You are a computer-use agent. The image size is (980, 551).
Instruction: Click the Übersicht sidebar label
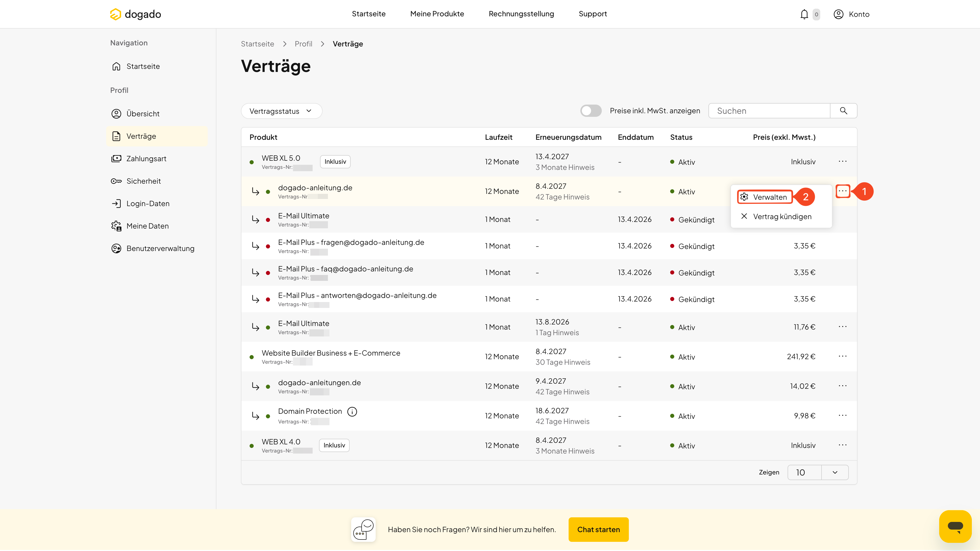click(143, 114)
